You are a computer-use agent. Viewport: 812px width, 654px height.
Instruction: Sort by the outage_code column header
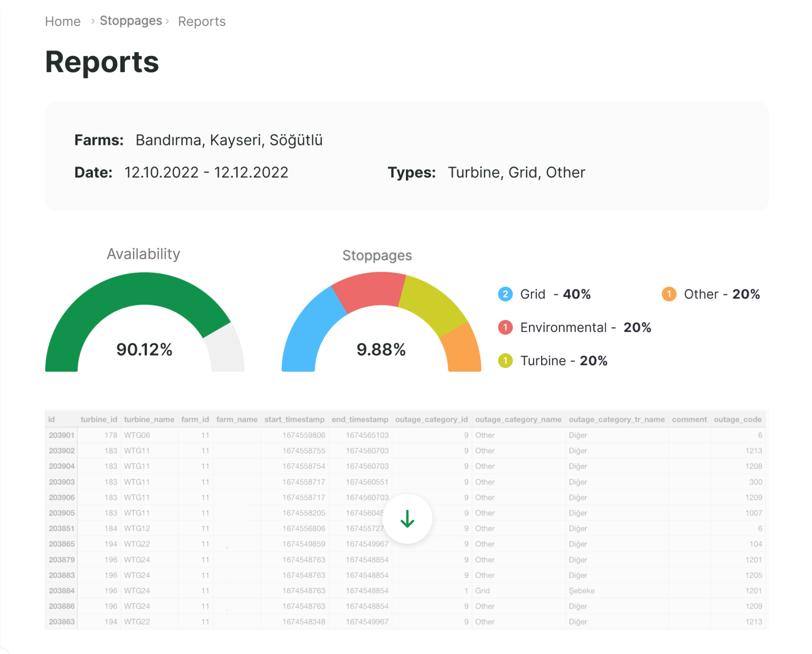(x=738, y=419)
